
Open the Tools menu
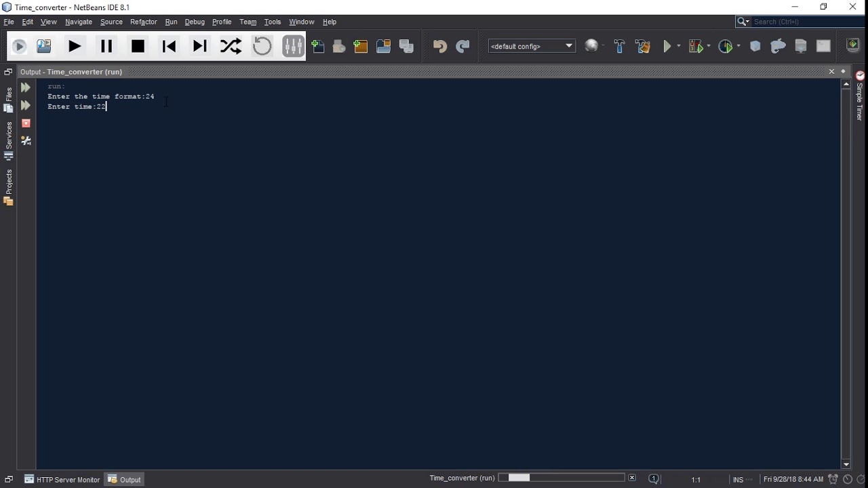[273, 22]
